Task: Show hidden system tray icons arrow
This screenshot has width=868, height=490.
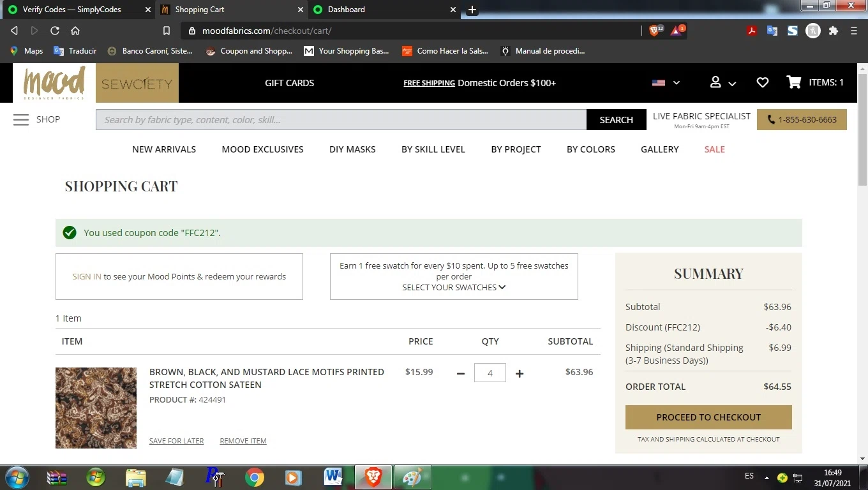Action: click(x=767, y=477)
